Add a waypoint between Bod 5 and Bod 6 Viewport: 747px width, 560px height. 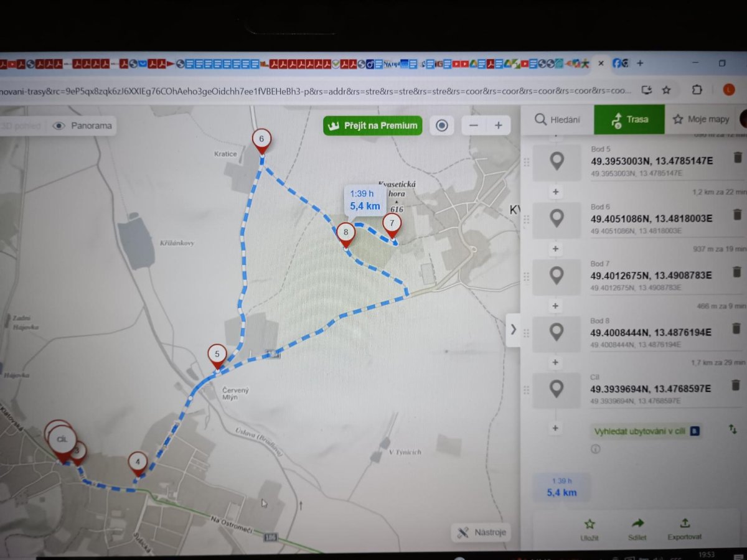click(556, 192)
